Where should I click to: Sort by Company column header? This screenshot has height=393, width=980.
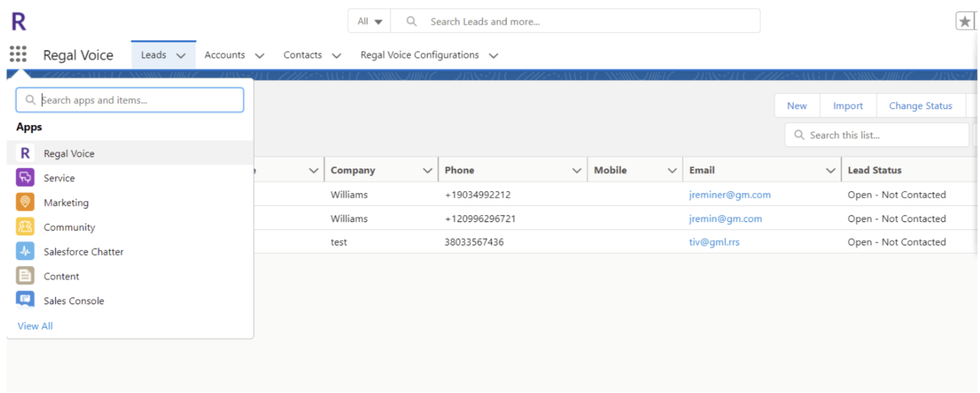point(352,170)
